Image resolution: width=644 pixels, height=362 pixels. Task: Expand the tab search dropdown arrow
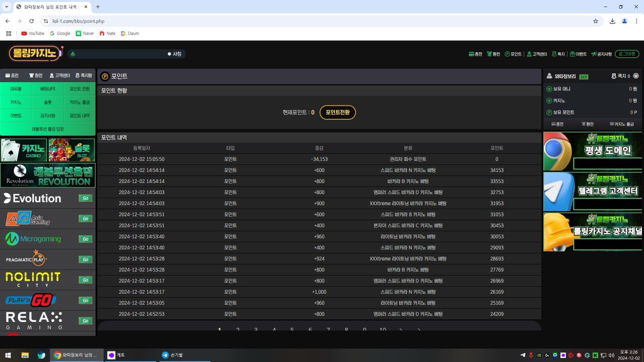pyautogui.click(x=7, y=7)
